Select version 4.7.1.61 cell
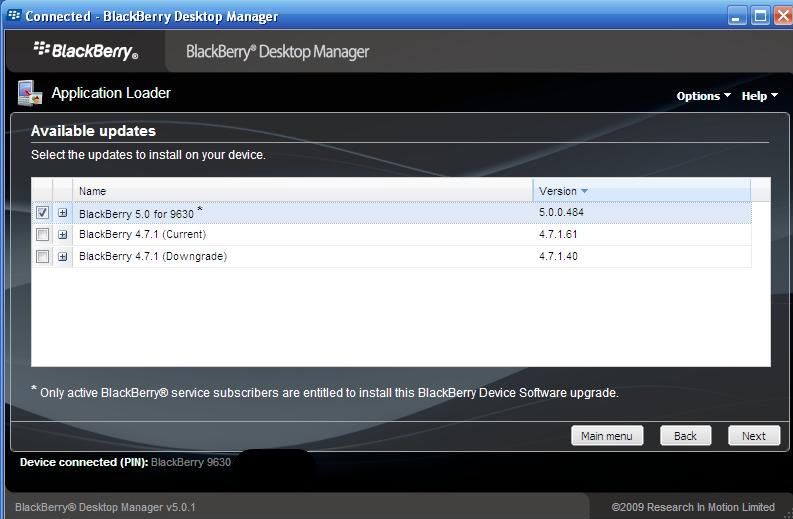Image resolution: width=793 pixels, height=519 pixels. click(558, 234)
